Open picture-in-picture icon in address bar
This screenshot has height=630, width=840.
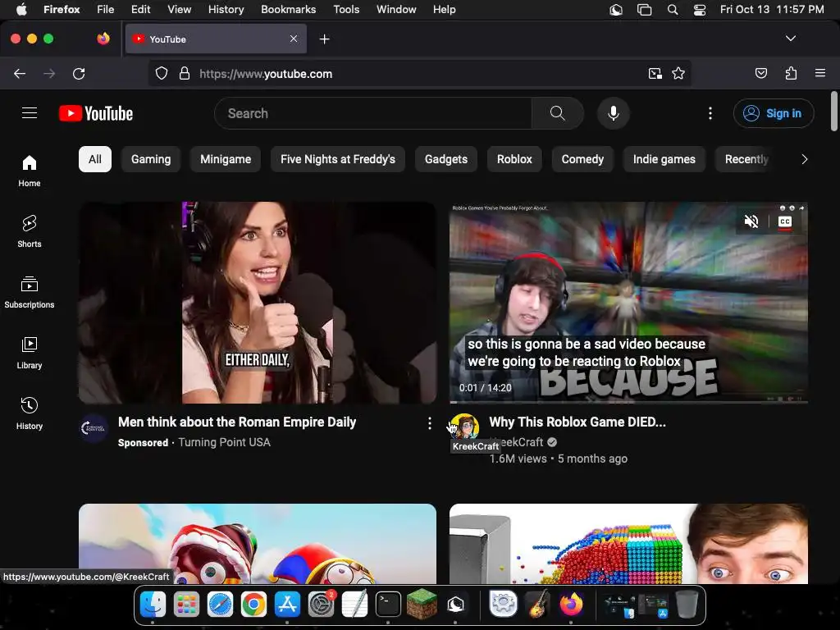click(x=655, y=73)
